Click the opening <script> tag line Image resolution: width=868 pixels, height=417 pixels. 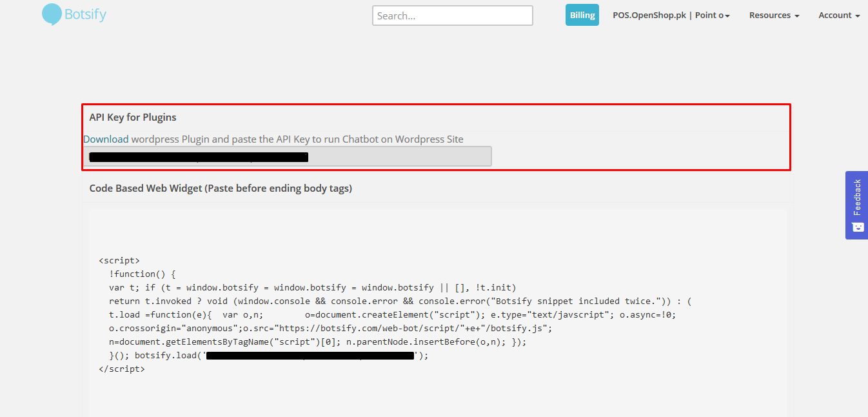click(119, 260)
